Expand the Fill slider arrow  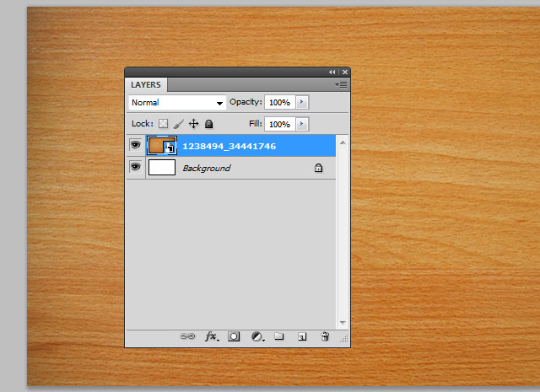point(302,124)
